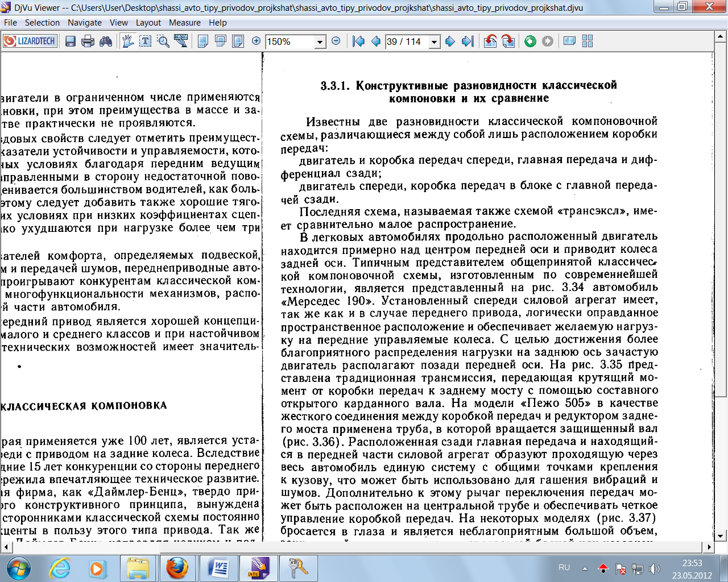Navigate back with green arrow
The height and width of the screenshot is (582, 728).
pyautogui.click(x=531, y=41)
